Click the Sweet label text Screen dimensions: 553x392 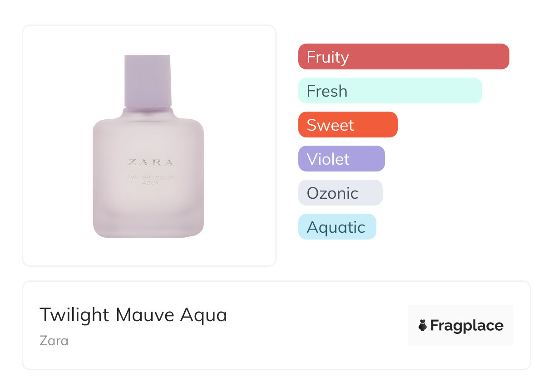coord(330,125)
